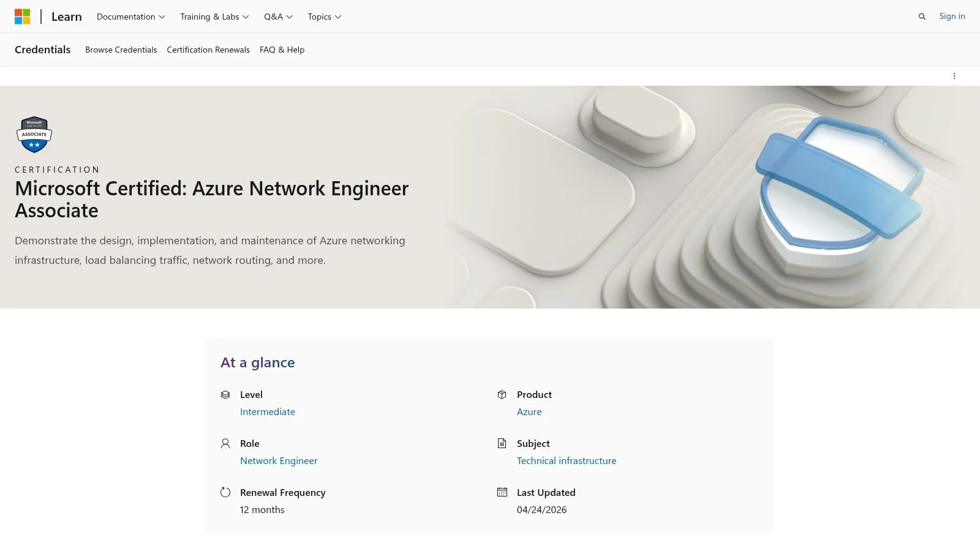Click the Sign in link
Screen dimensions: 980x551
[952, 17]
